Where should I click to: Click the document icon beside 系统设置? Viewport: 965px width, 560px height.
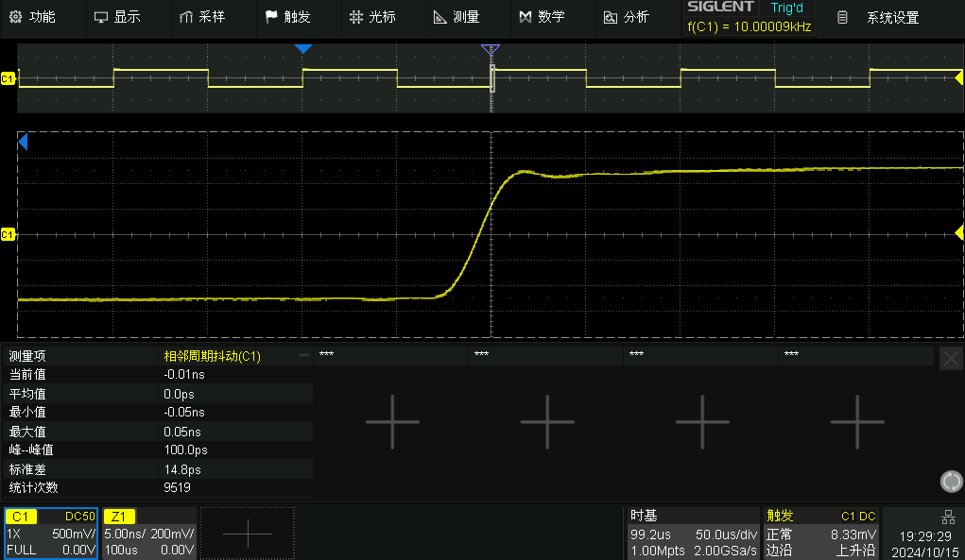(x=842, y=18)
